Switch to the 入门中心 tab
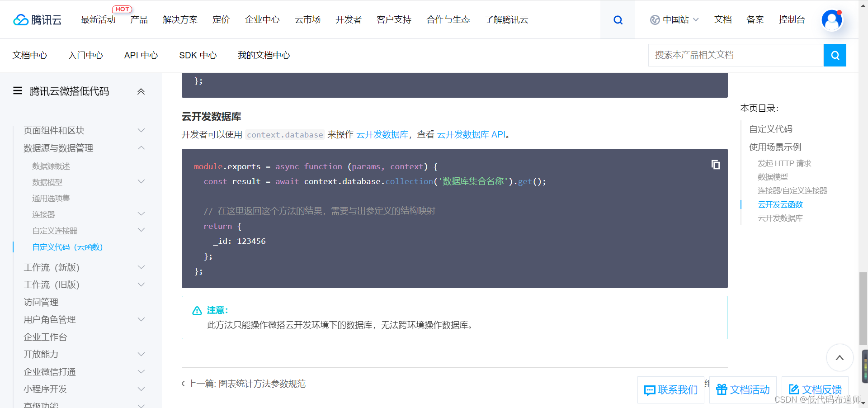Screen dimensions: 868x408 coord(85,55)
